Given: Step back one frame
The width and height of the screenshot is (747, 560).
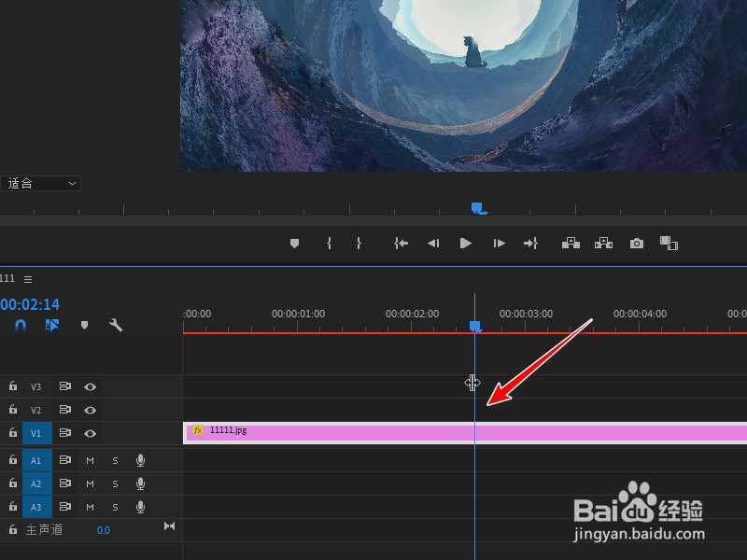Looking at the screenshot, I should click(433, 244).
